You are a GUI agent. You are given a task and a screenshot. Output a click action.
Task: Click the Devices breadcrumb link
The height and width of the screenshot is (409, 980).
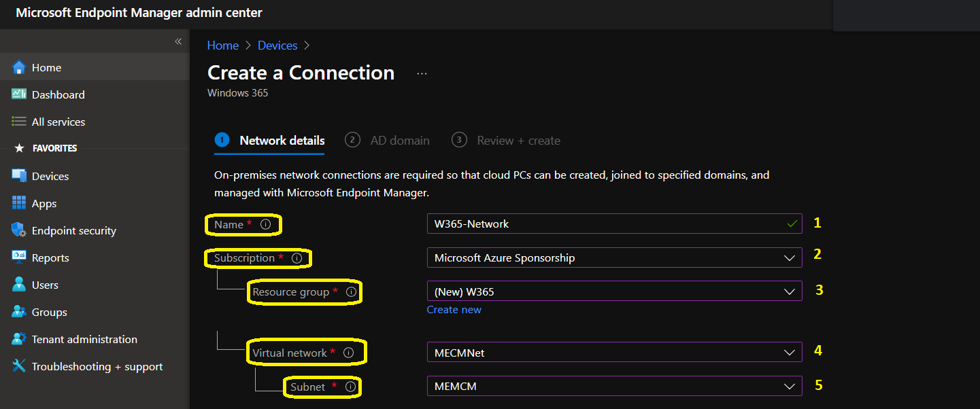277,46
